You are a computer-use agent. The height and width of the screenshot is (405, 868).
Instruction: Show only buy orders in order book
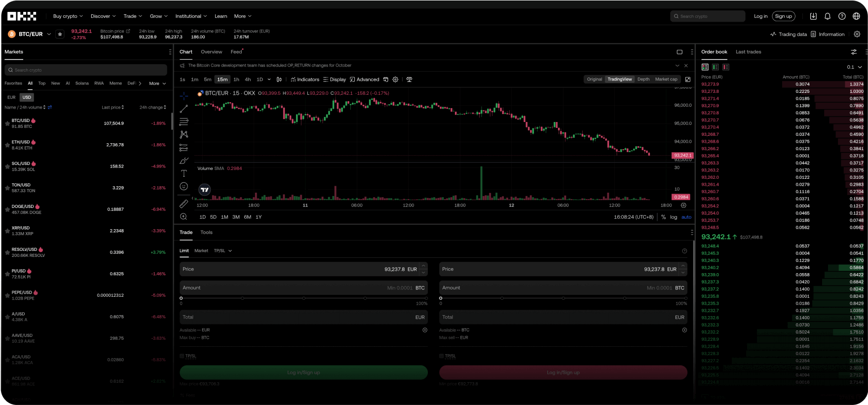coord(715,67)
